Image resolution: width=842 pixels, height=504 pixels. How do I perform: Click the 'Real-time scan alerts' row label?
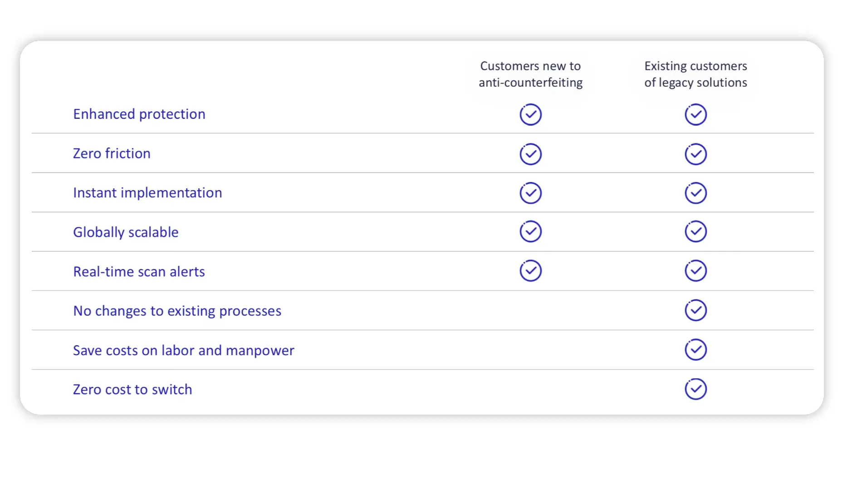coord(139,271)
